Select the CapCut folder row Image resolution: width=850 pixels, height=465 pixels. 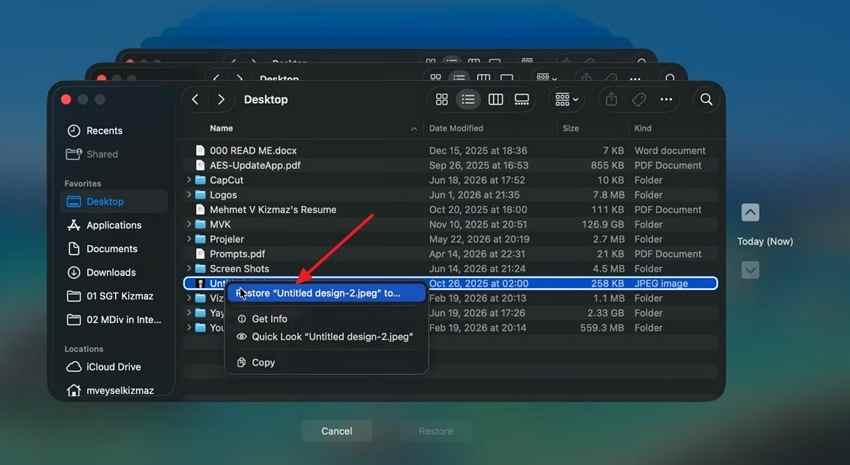451,180
